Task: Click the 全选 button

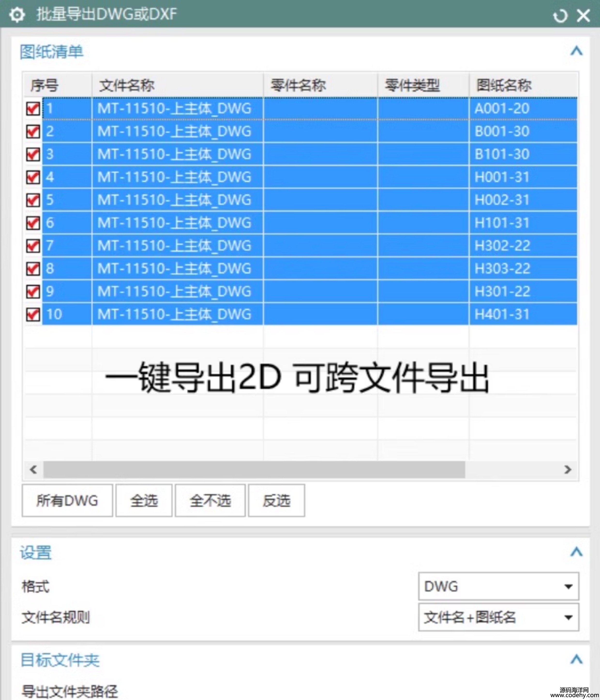Action: point(144,500)
